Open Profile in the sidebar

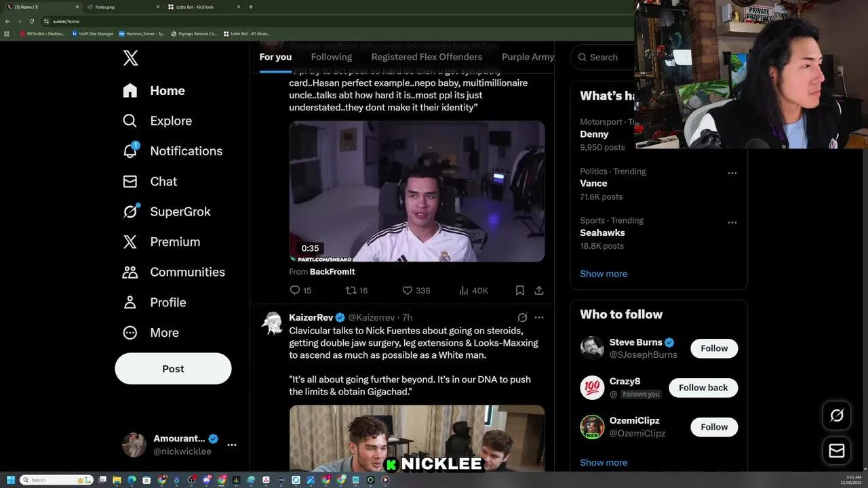155,302
